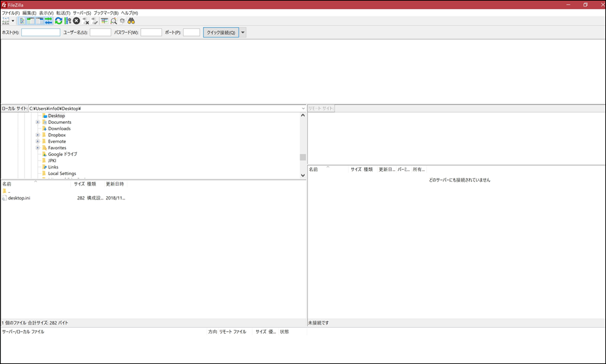Open the 転送(T) menu
The width and height of the screenshot is (606, 364).
tap(63, 13)
